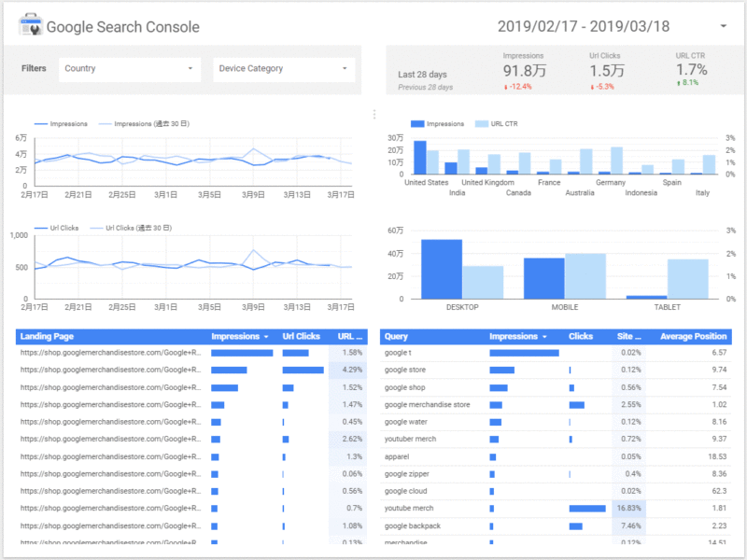Click the landing page row with 4.29% CTR
The image size is (747, 560).
tap(191, 370)
